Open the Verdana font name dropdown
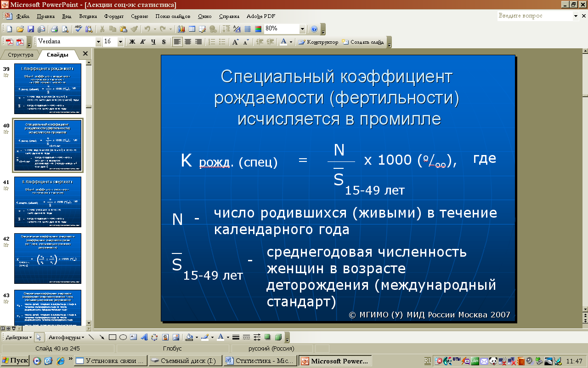The image size is (588, 368). (x=98, y=42)
